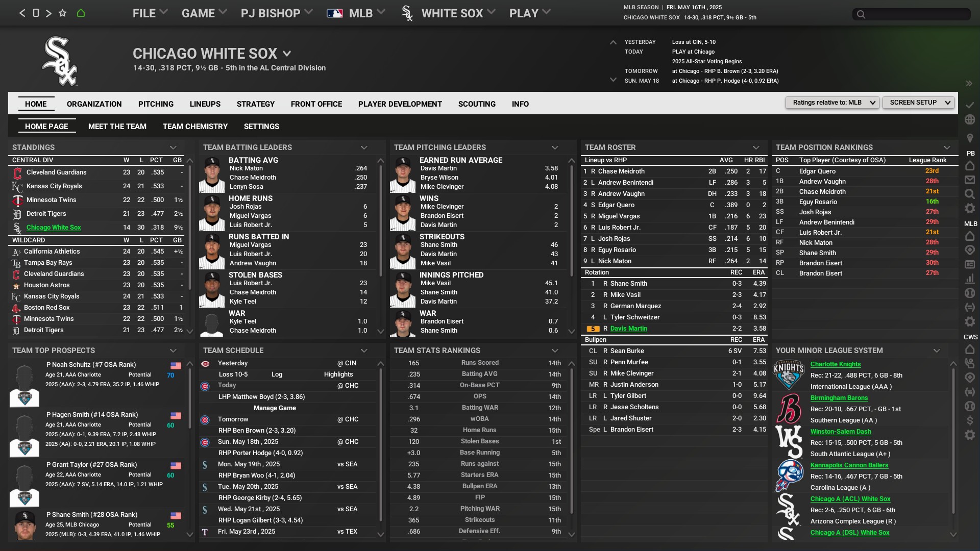This screenshot has height=551, width=980.
Task: Open the Ratings relative to MLB dropdown
Action: [x=832, y=103]
